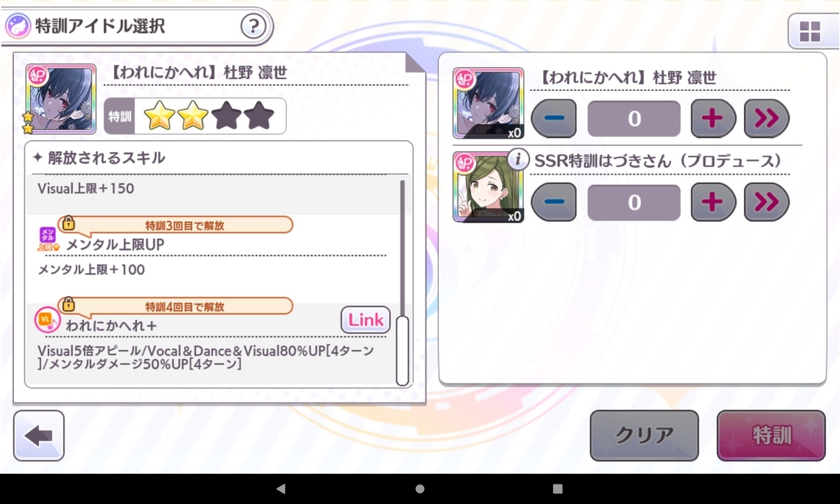Screen dimensions: 840x504
Task: Tap the grid menu icon at top right
Action: (810, 31)
